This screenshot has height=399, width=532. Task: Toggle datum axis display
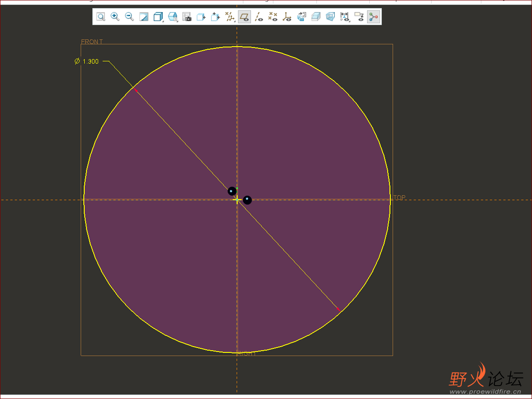(x=259, y=17)
